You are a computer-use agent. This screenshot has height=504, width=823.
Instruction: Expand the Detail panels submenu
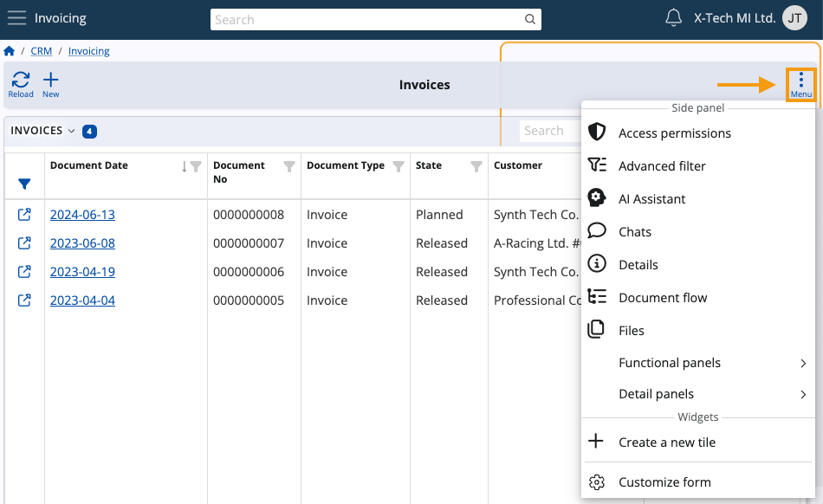coord(656,394)
